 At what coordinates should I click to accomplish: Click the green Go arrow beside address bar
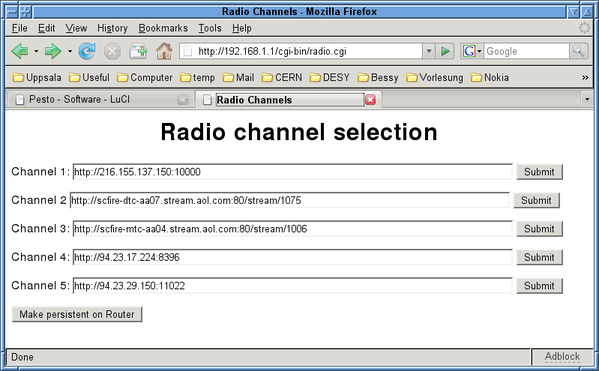click(445, 51)
